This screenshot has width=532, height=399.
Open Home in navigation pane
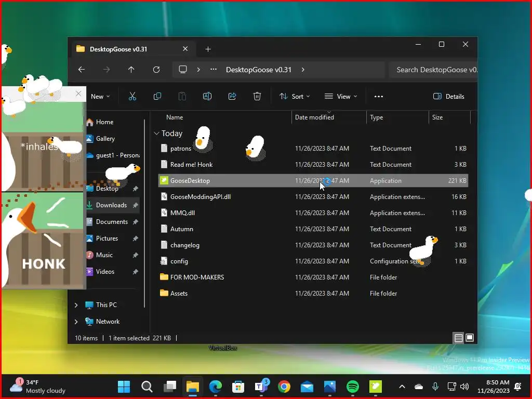tap(104, 122)
